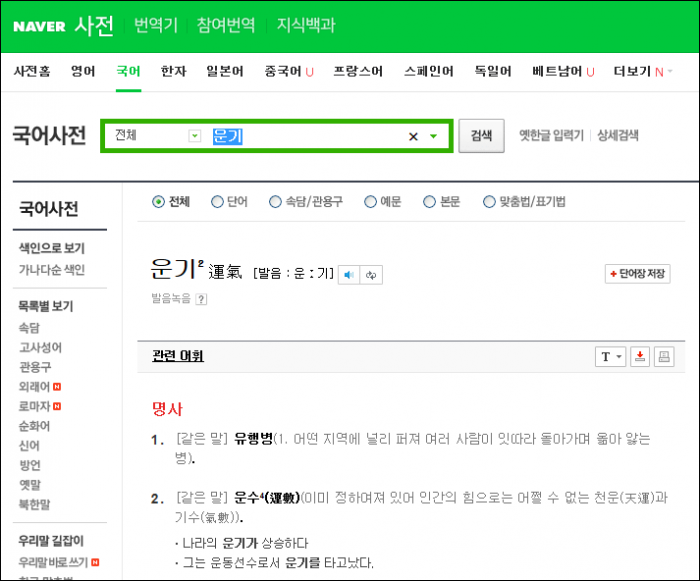The height and width of the screenshot is (581, 700).
Task: Select the 본문 radio button
Action: 429,202
